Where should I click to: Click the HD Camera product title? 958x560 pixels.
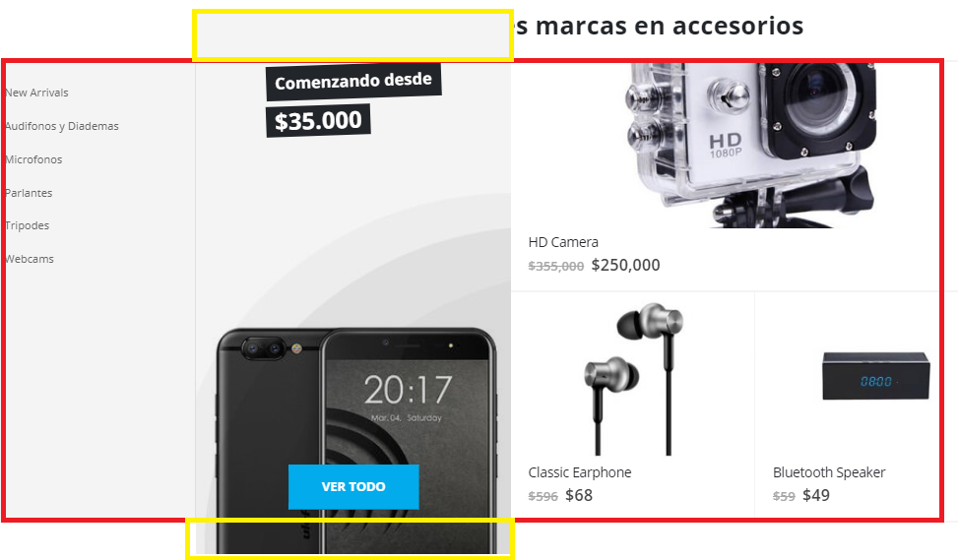click(x=563, y=242)
